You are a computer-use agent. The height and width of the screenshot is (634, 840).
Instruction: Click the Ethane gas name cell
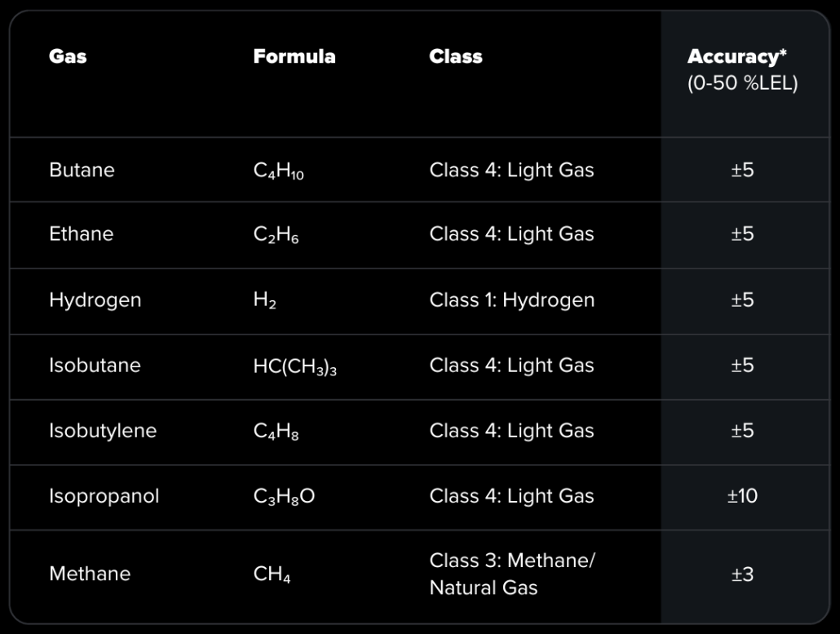pyautogui.click(x=81, y=234)
